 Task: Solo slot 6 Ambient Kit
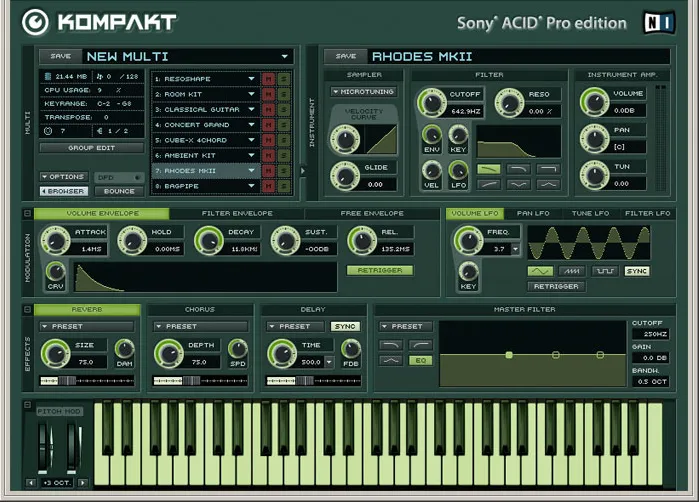click(284, 156)
